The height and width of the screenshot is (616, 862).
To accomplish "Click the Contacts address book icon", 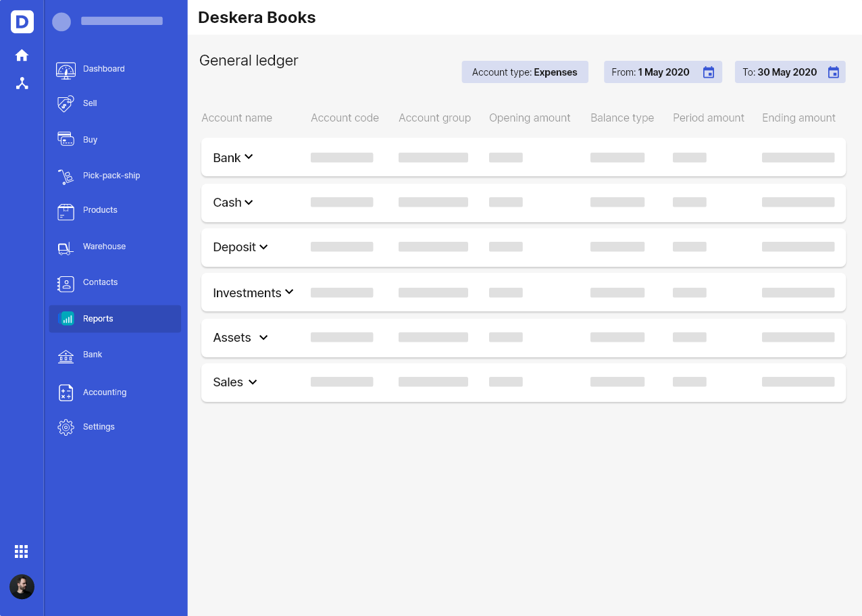I will tap(66, 284).
